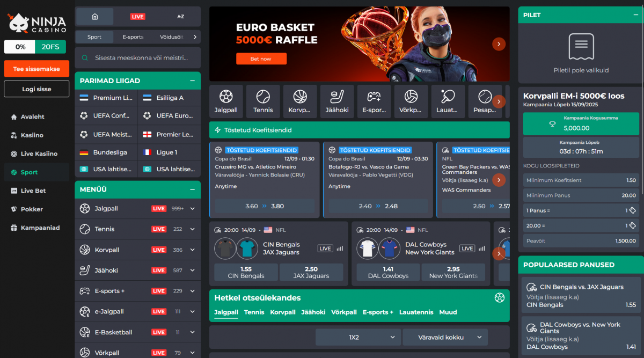Click the Jäähoki sport icon
The width and height of the screenshot is (644, 358).
click(337, 101)
